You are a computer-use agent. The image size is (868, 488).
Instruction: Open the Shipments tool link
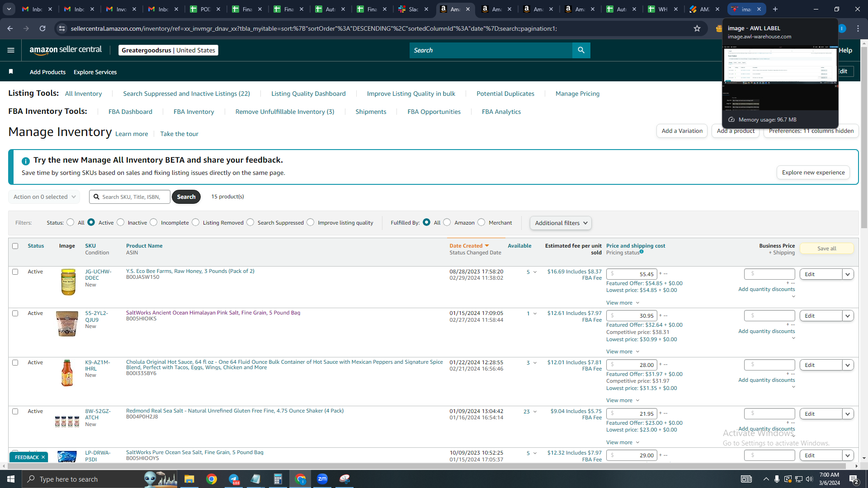tap(371, 112)
